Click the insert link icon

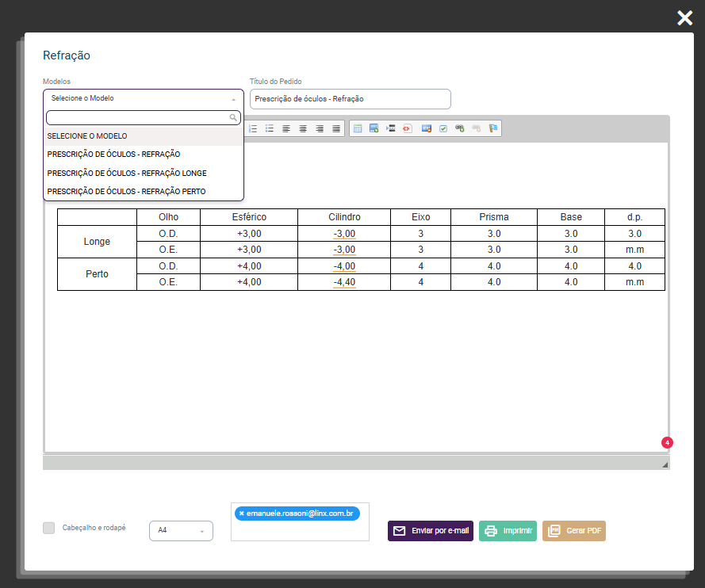(459, 128)
